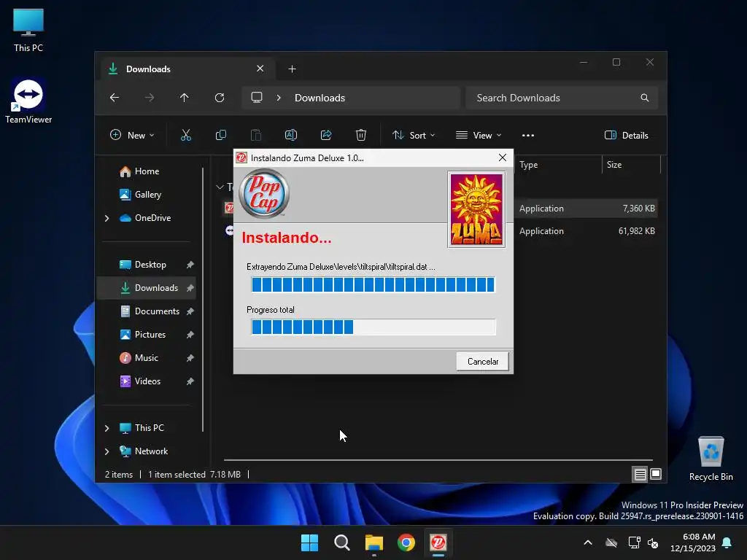Click Cancelar in the Zuma installer
Viewport: 747px width, 560px height.
coord(483,362)
